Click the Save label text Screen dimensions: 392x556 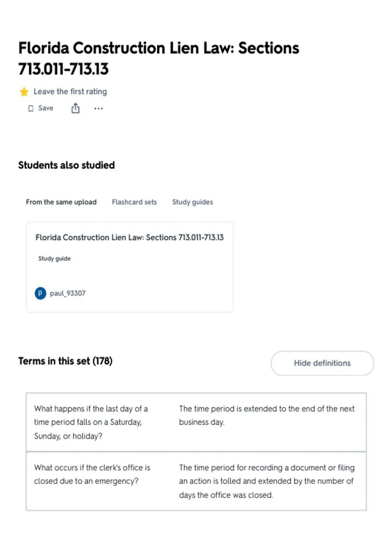click(x=46, y=108)
